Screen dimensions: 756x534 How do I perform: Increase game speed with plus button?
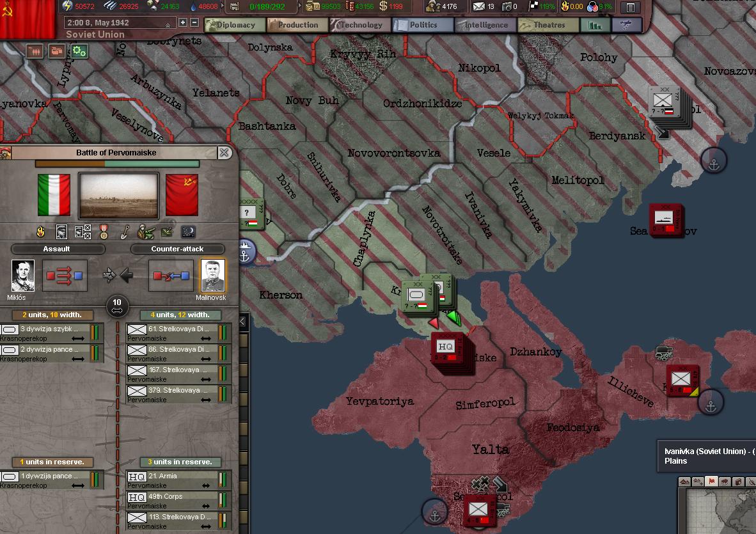click(x=183, y=22)
